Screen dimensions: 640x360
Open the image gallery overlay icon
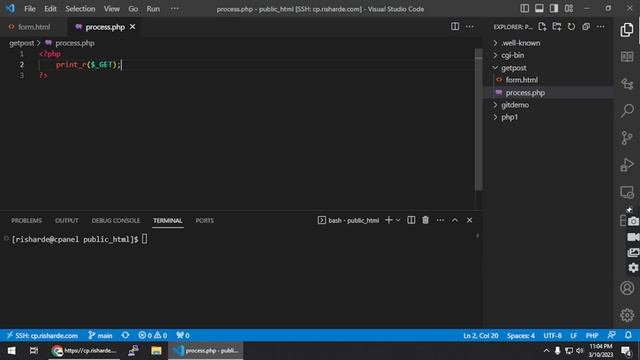click(x=633, y=252)
